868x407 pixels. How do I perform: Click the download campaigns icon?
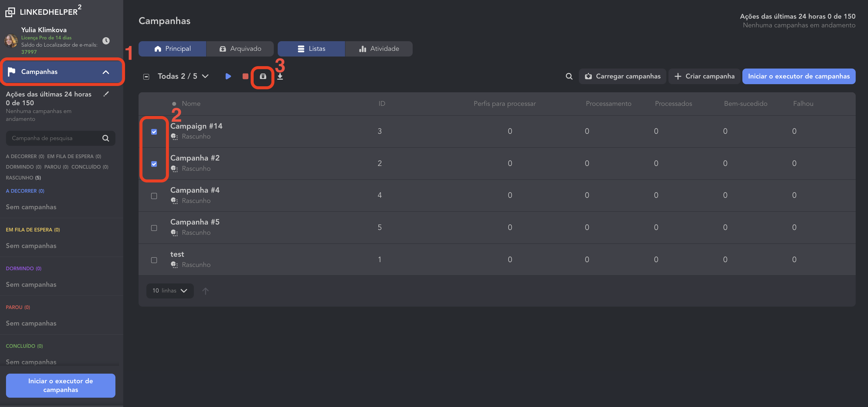tap(280, 76)
